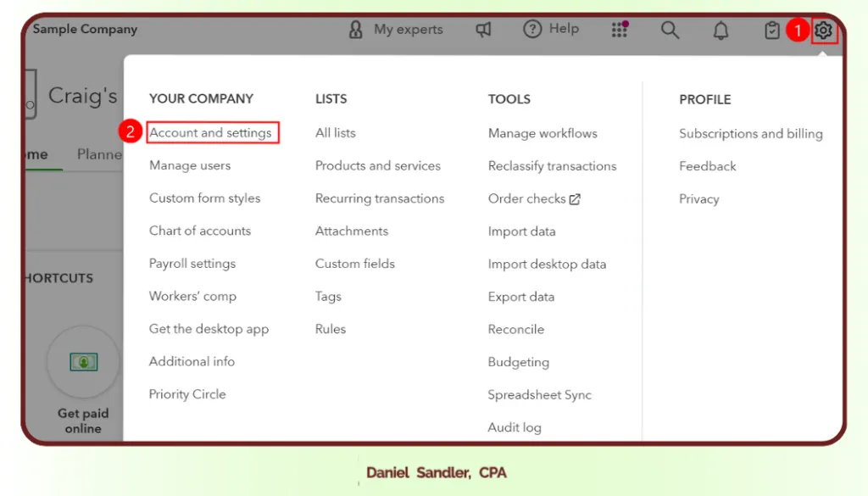
Task: Open Manage users
Action: [x=190, y=165]
